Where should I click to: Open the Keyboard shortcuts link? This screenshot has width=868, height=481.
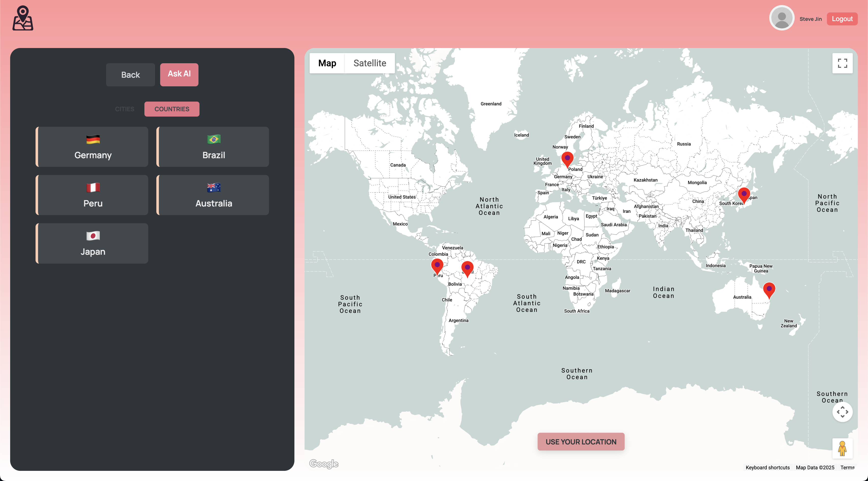tap(767, 467)
